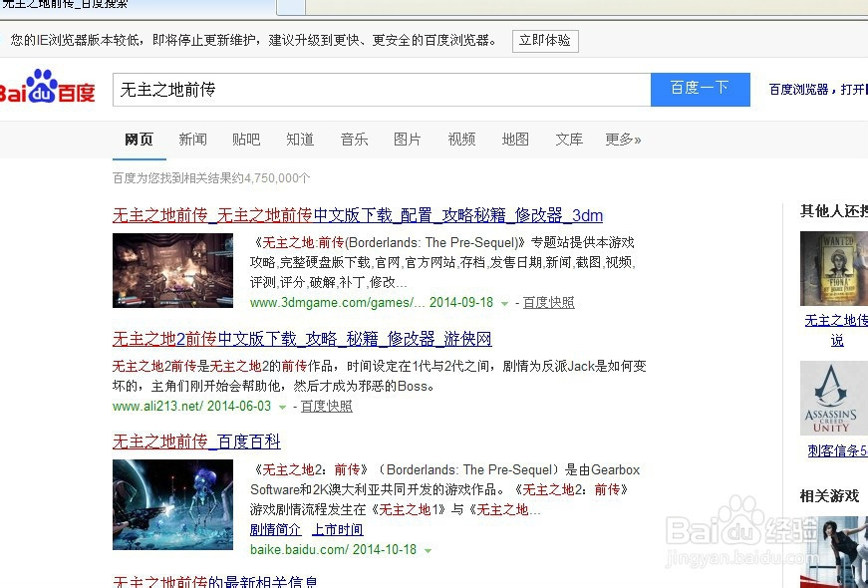Click the result count text 4,750,000个
Screen dimensions: 868x588
pyautogui.click(x=277, y=178)
